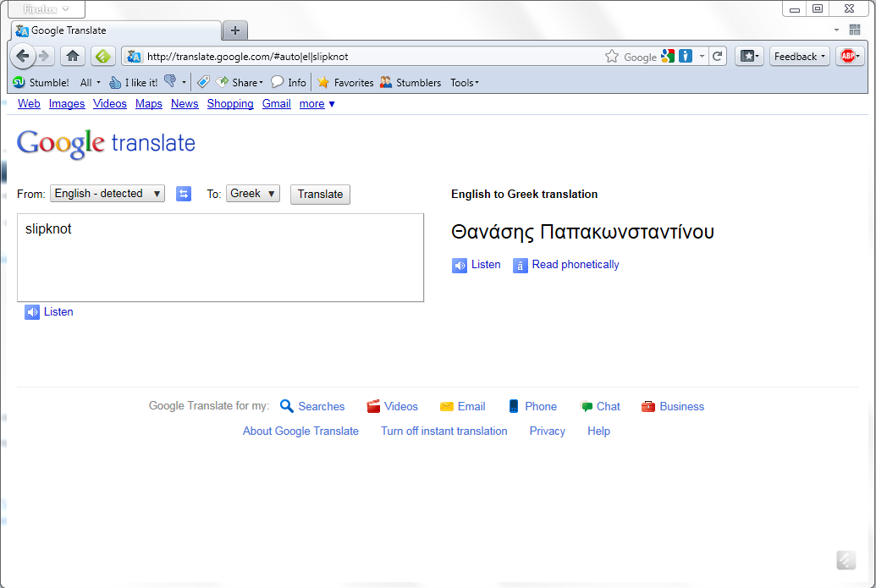Play audio for source text slipknot

click(x=48, y=312)
